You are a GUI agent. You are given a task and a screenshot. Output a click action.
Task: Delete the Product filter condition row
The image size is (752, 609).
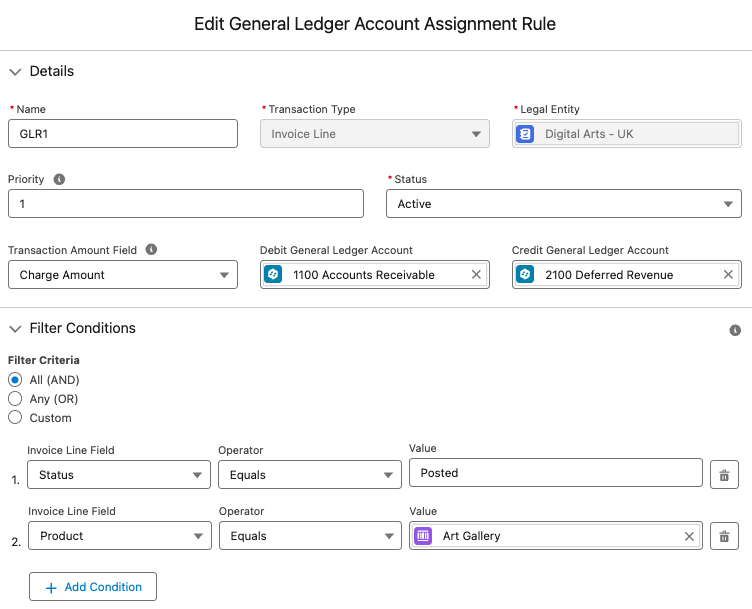coord(724,537)
